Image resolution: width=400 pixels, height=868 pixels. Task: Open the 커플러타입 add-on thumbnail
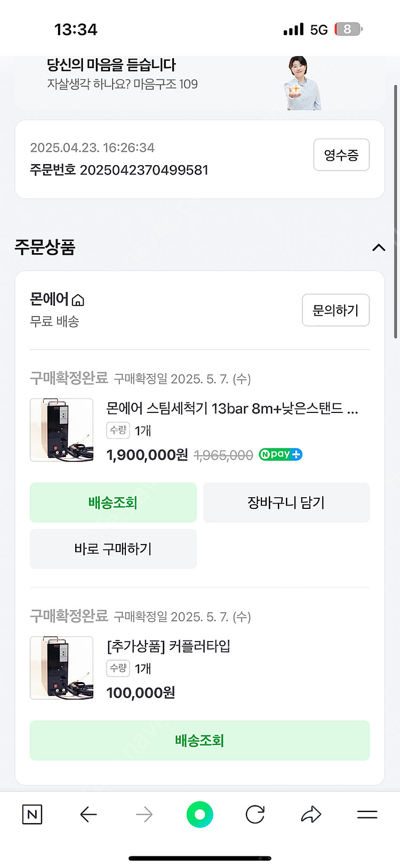coord(62,667)
